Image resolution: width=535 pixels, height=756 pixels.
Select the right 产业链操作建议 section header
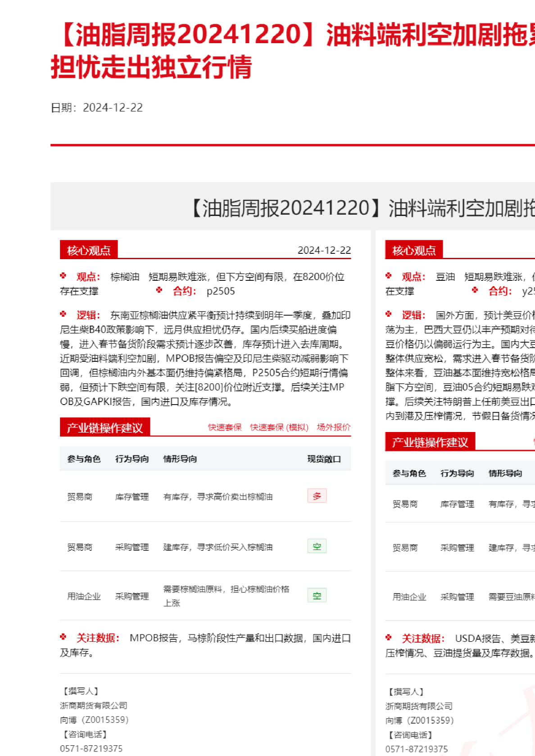(430, 442)
